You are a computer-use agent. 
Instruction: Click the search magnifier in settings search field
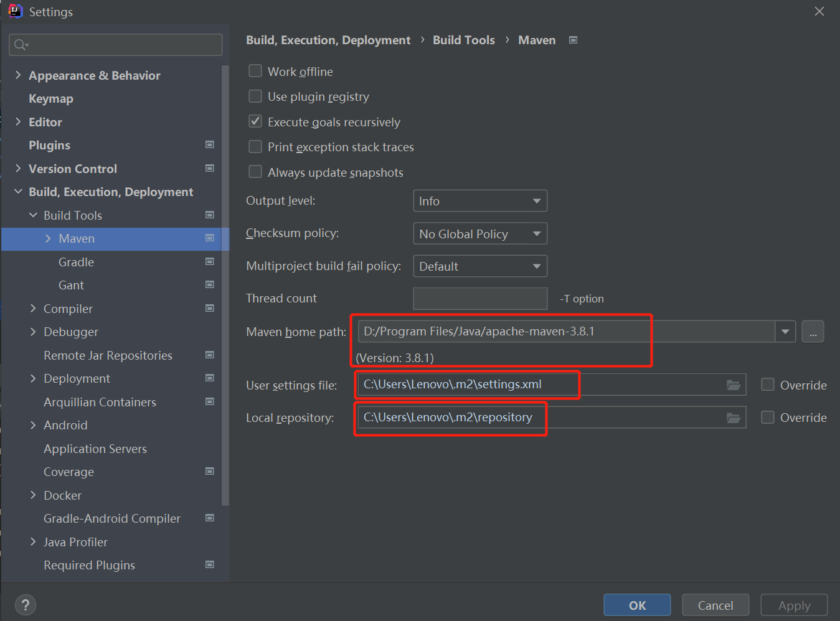pos(19,44)
